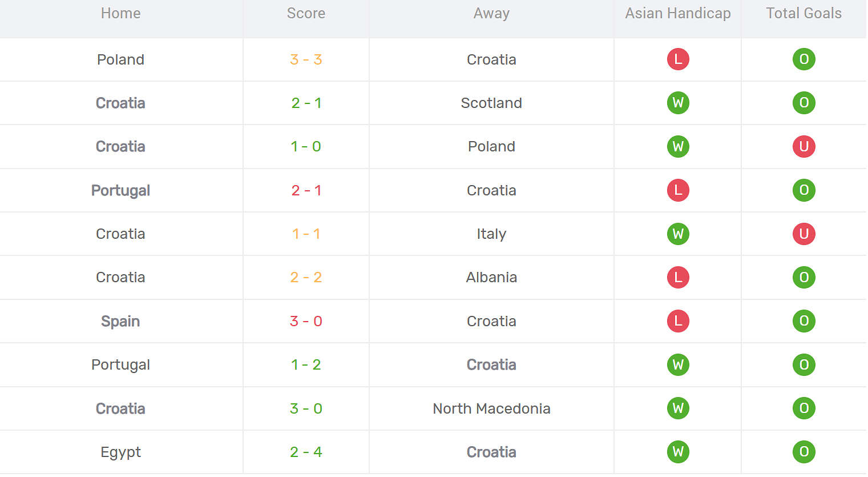This screenshot has width=868, height=477.
Task: Open the red 2 - 1 Portugal vs Croatia score
Action: (x=306, y=190)
